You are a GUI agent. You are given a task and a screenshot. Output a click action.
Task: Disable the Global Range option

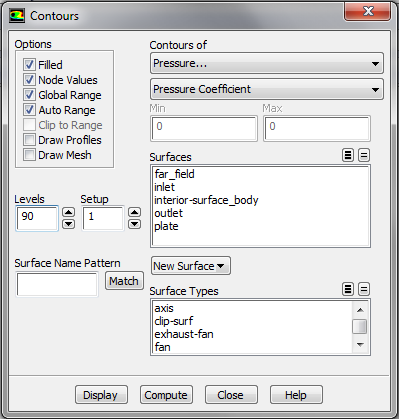click(29, 95)
